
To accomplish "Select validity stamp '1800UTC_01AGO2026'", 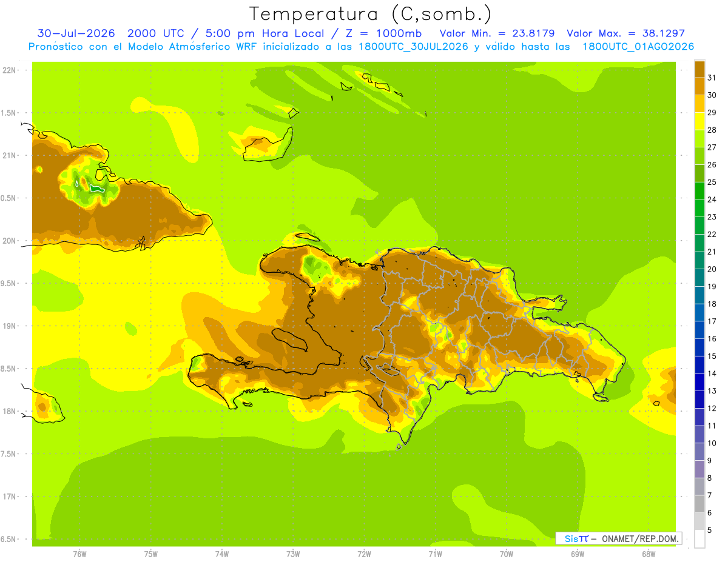I will point(638,47).
